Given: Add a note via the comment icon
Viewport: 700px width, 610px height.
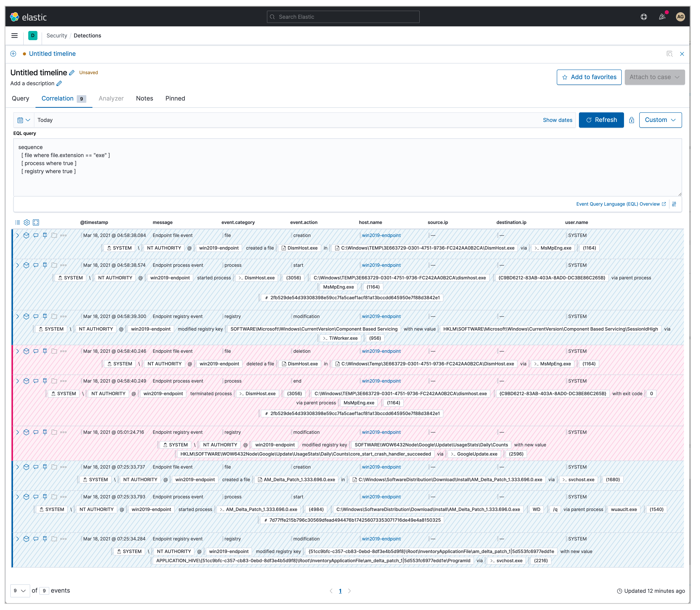Looking at the screenshot, I should click(36, 235).
